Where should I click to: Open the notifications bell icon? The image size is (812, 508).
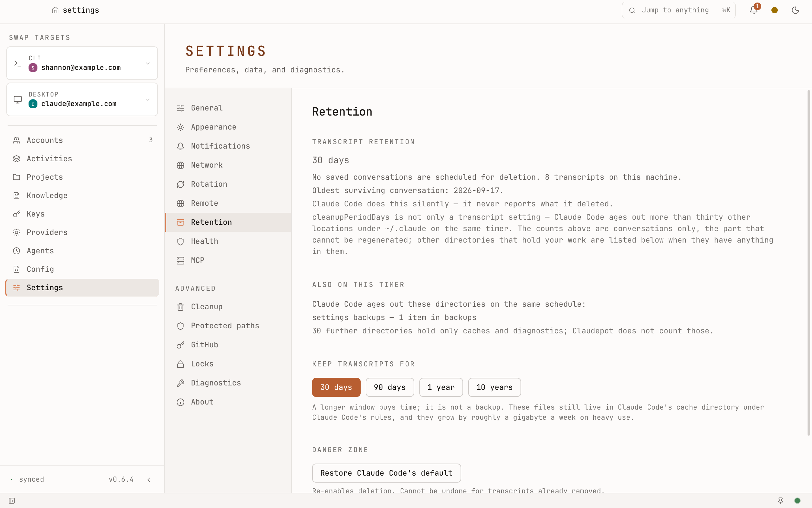753,10
